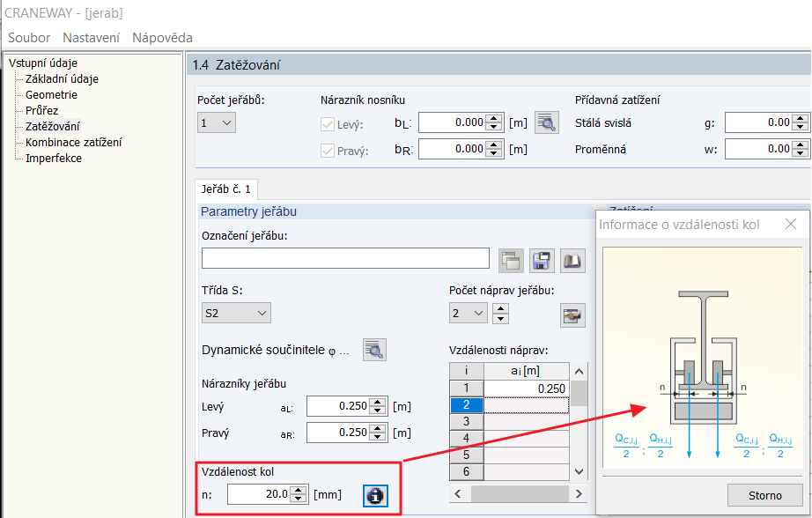
Task: Click the aR crane buffer input field
Action: coord(338,433)
